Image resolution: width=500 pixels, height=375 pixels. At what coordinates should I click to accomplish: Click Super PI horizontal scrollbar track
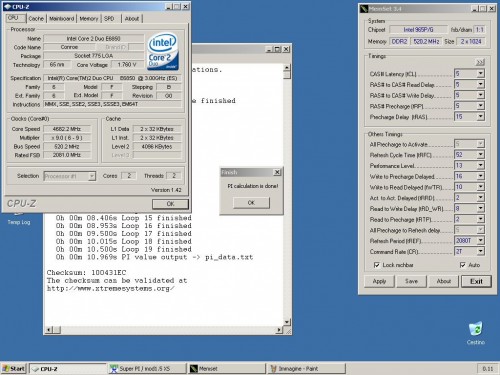tap(168, 330)
